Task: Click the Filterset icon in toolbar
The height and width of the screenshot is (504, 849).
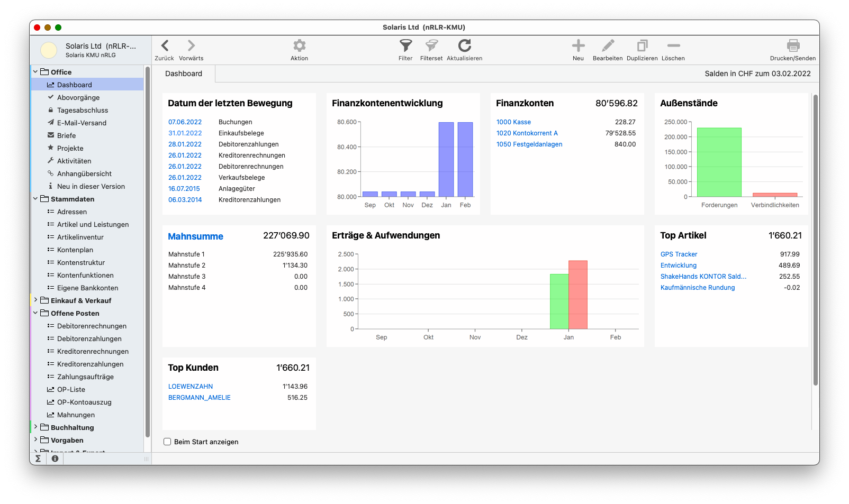Action: [431, 46]
